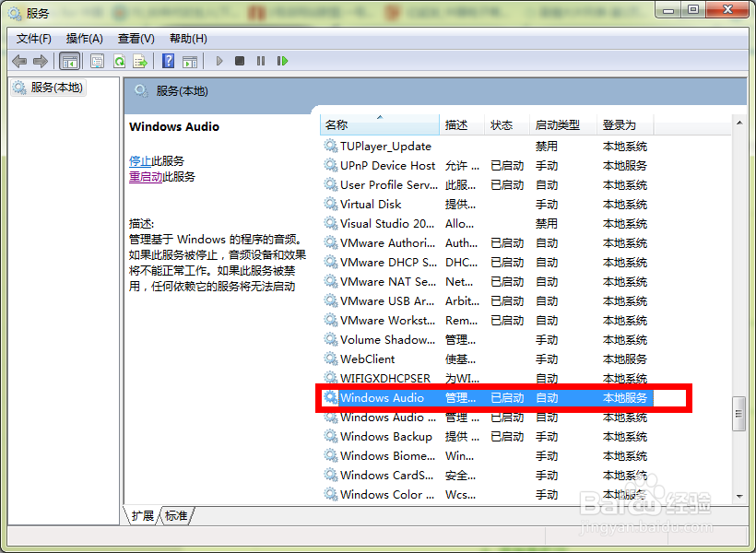Click the Allo... description of Visual Studio
This screenshot has height=553, width=756.
(459, 224)
